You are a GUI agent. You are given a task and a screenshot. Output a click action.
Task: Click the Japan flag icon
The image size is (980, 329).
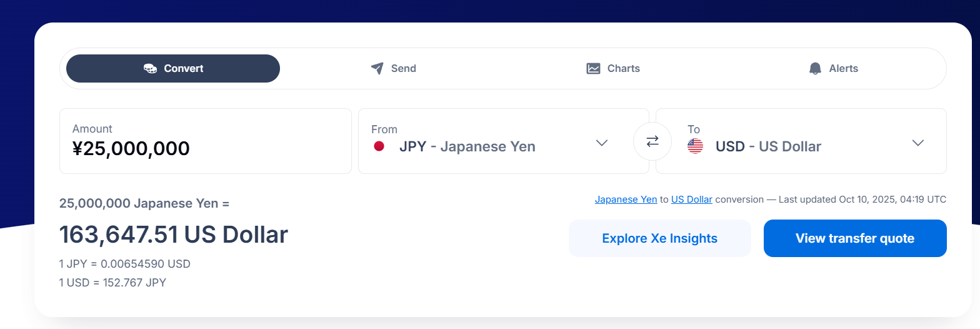coord(379,146)
